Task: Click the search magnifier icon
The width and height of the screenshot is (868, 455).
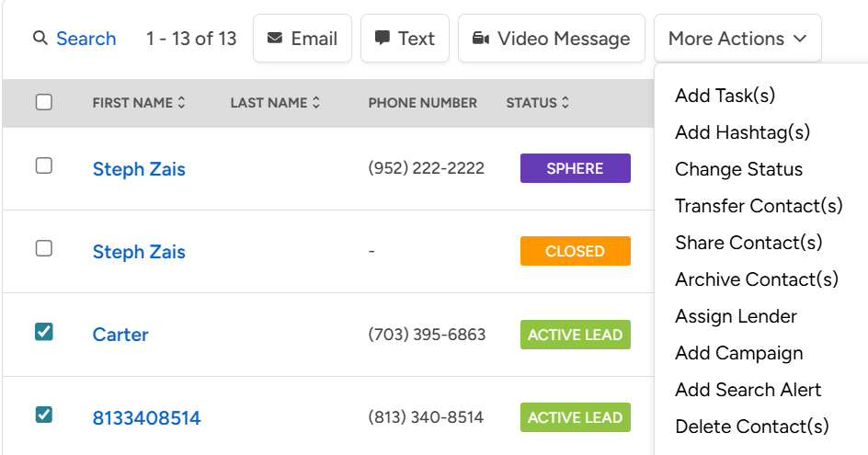Action: point(40,39)
